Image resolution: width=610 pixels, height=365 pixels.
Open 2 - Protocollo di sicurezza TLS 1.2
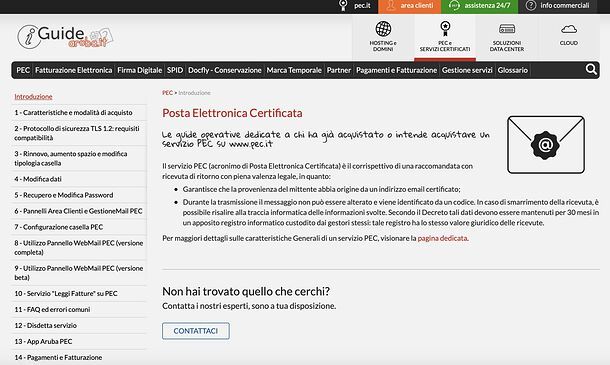coord(77,133)
